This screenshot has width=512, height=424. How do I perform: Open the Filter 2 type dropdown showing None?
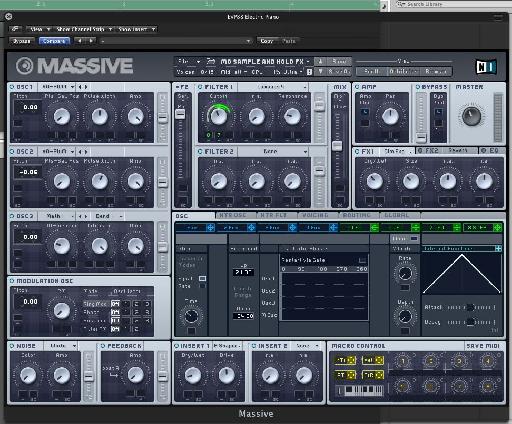pyautogui.click(x=273, y=152)
